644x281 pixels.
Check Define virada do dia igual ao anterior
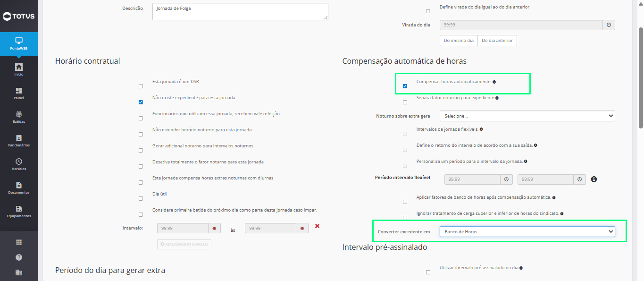click(x=428, y=11)
